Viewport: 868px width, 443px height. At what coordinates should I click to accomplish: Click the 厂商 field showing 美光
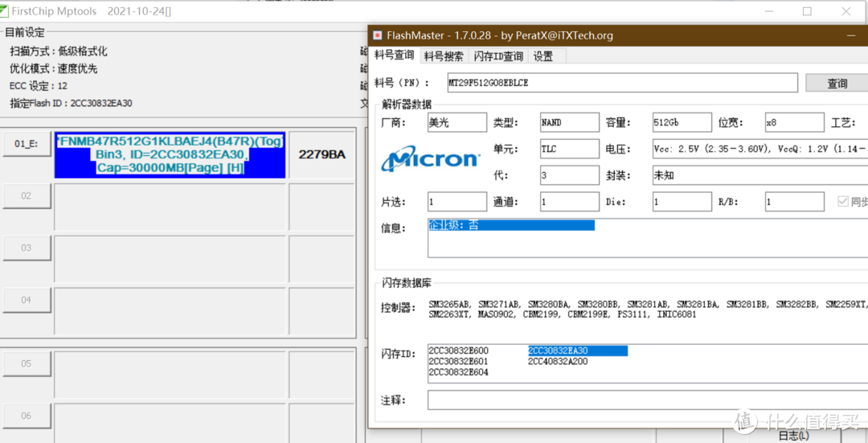coord(457,122)
